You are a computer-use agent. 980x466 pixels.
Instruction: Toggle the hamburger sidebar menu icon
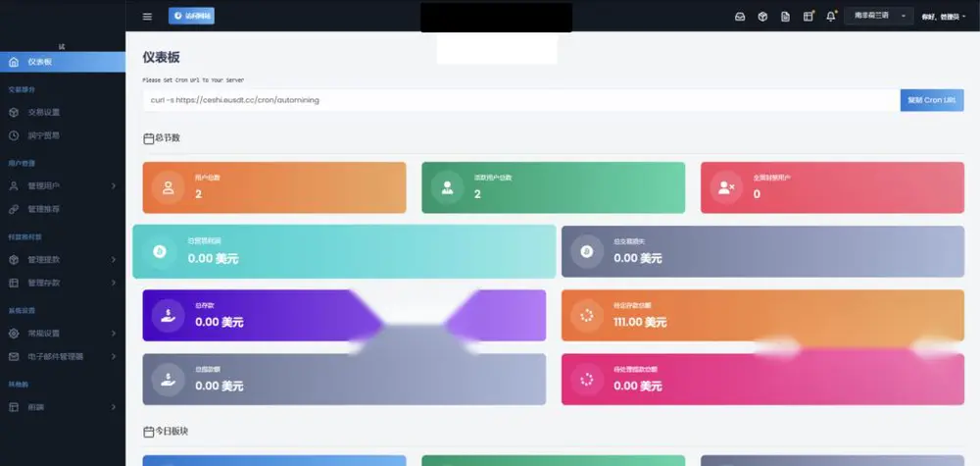tap(148, 17)
